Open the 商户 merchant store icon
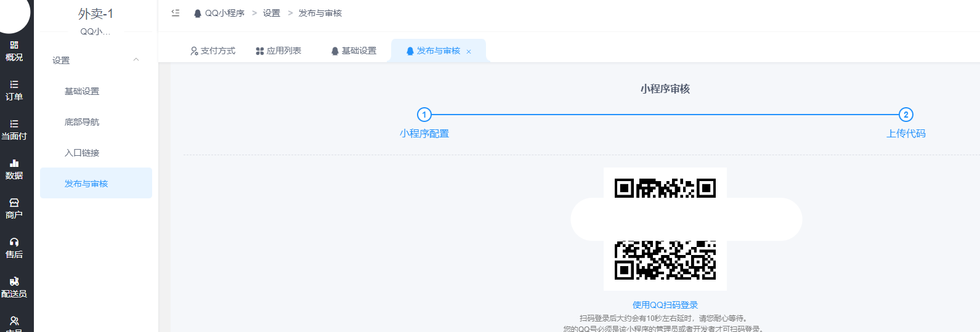 click(x=14, y=203)
